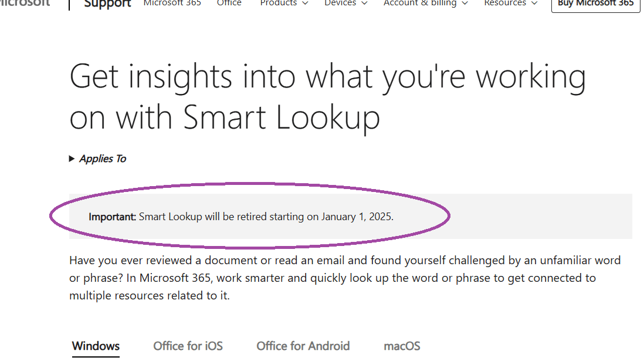Switch to the Office for Android tab
Viewport: 644px width, 364px height.
point(303,346)
